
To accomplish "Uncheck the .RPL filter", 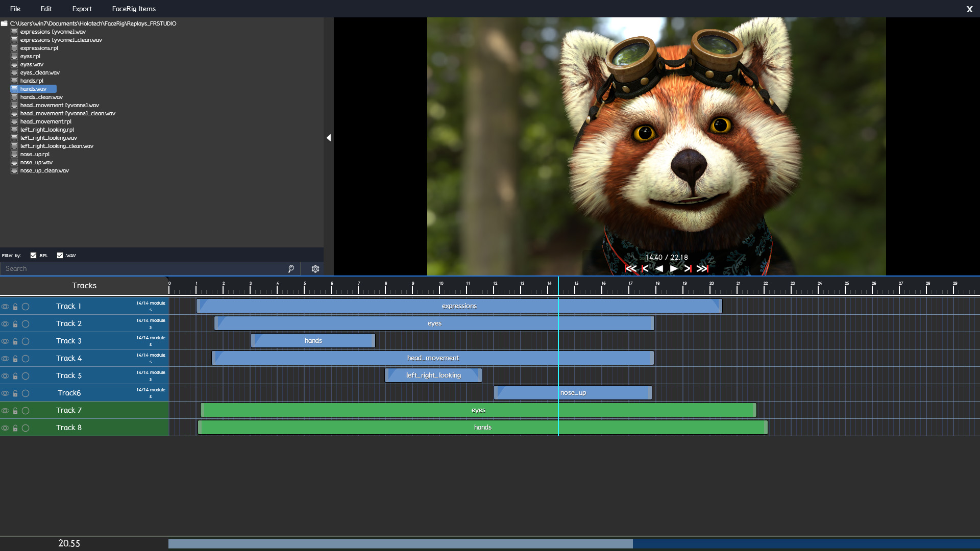I will [x=34, y=255].
